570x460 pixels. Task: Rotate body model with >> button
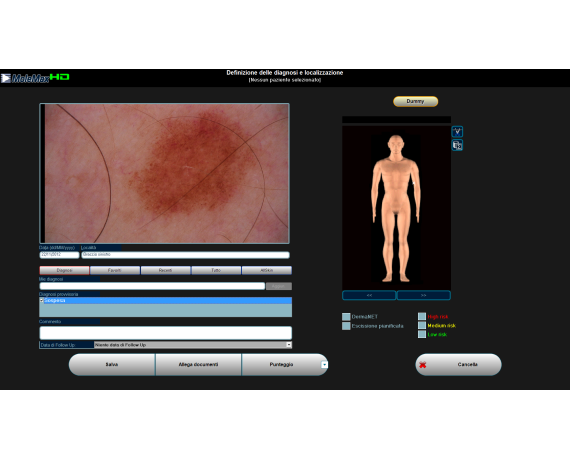click(424, 295)
